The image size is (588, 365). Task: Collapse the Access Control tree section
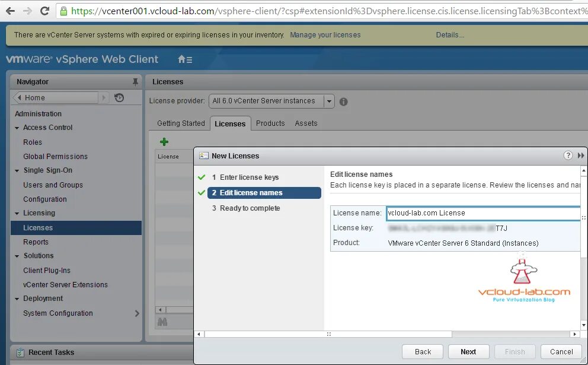(x=17, y=128)
